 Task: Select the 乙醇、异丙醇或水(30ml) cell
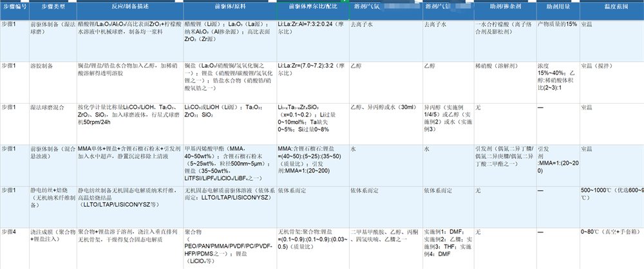pyautogui.click(x=386, y=124)
